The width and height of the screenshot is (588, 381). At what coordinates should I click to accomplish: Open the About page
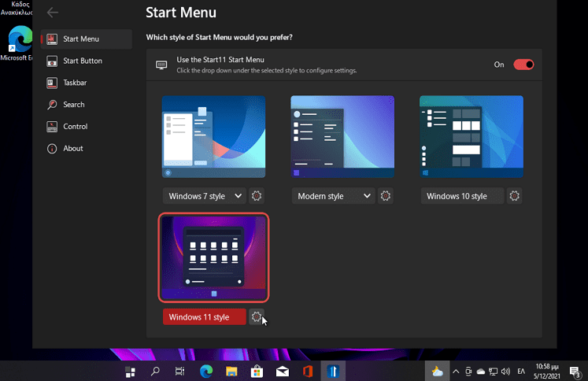pyautogui.click(x=87, y=149)
